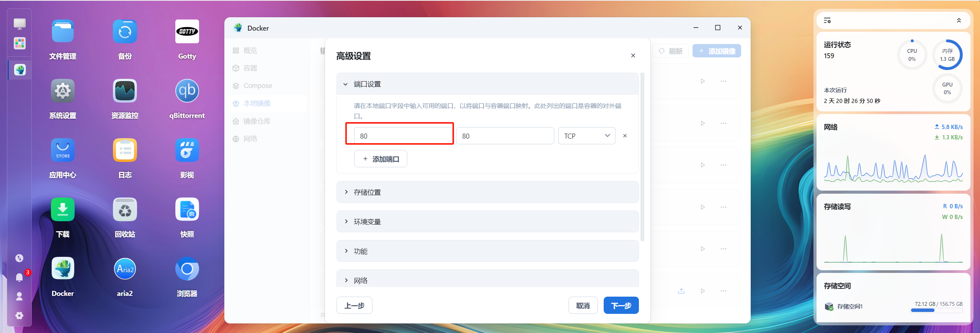
Task: Click the notification bell in sidebar
Action: tap(19, 277)
